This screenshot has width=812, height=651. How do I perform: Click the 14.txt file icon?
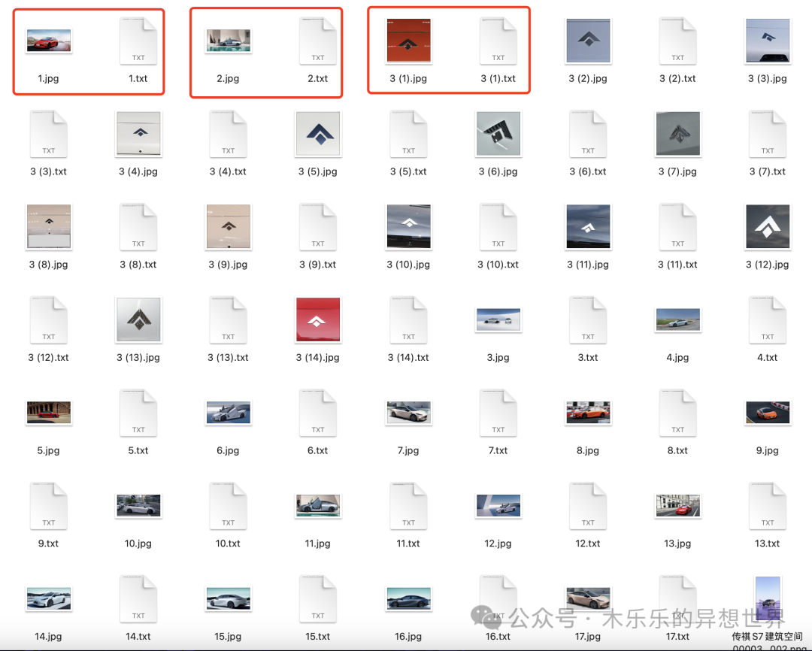(x=138, y=598)
